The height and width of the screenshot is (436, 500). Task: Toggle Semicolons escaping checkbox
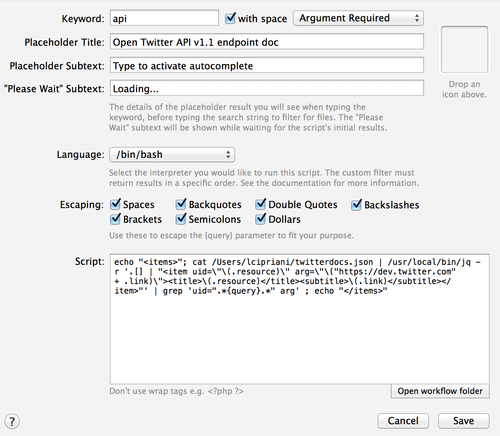(181, 219)
